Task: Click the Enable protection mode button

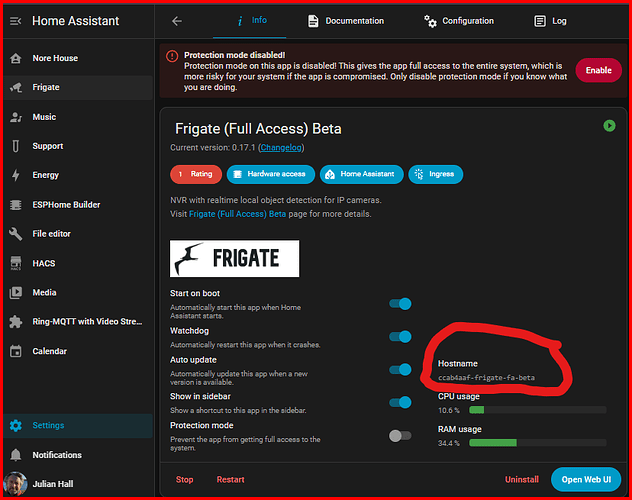Action: click(x=599, y=71)
